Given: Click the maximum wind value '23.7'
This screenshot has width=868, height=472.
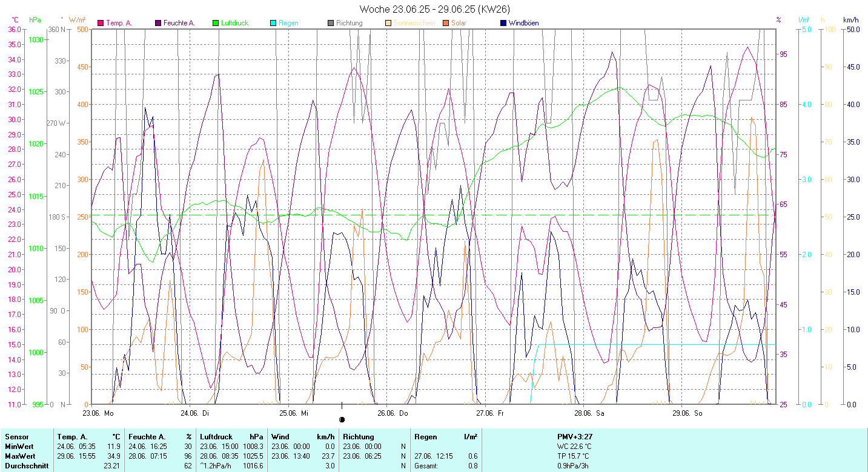Looking at the screenshot, I should tap(327, 456).
